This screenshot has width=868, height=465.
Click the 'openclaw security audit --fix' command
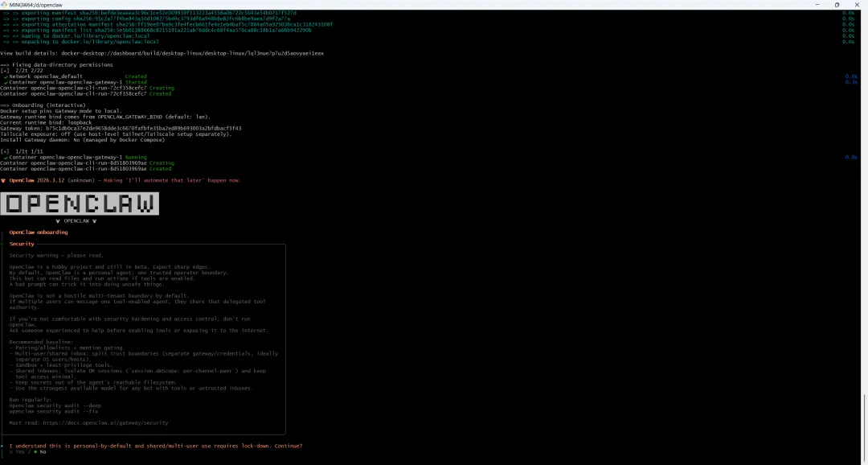(54, 411)
